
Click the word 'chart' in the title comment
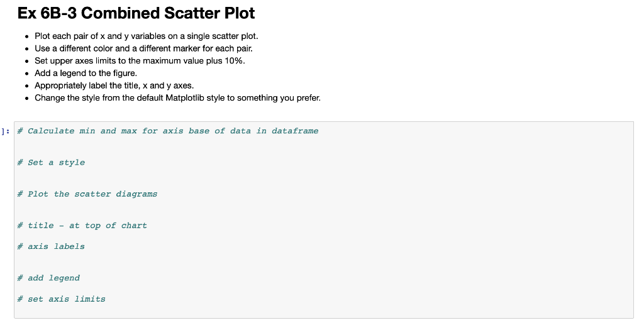pyautogui.click(x=134, y=226)
